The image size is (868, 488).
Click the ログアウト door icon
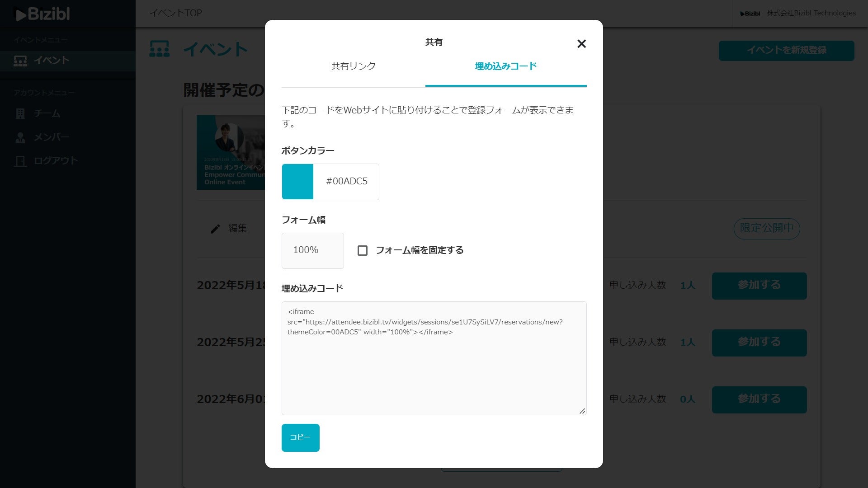pos(20,161)
